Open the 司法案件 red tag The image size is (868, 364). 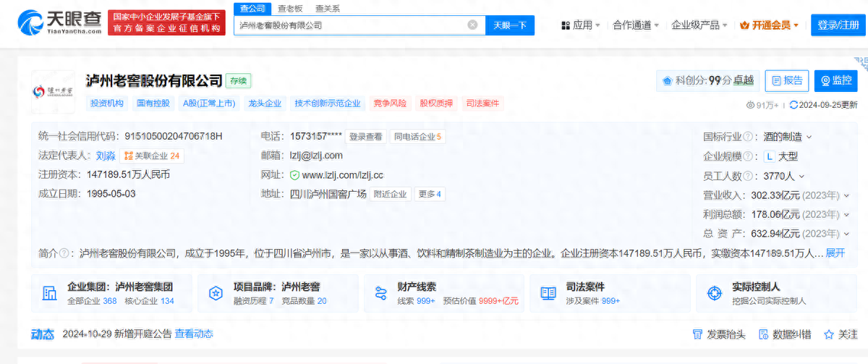coord(482,103)
